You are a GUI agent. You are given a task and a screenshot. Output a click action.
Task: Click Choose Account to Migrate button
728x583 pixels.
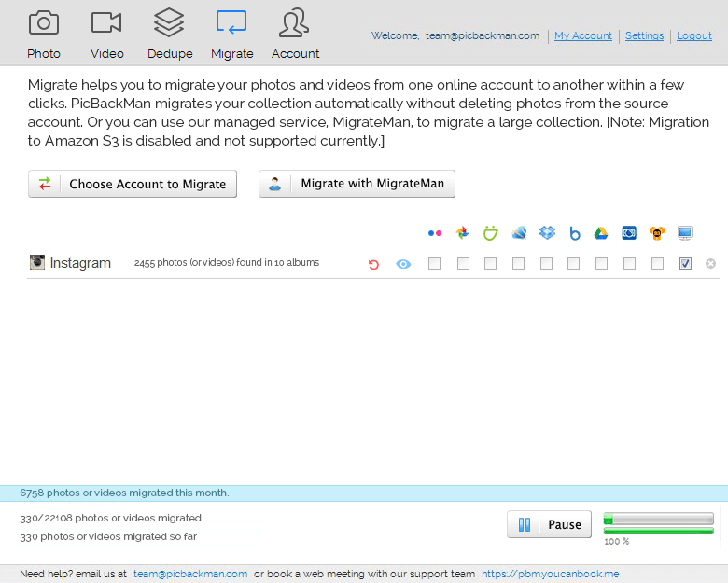coord(133,184)
